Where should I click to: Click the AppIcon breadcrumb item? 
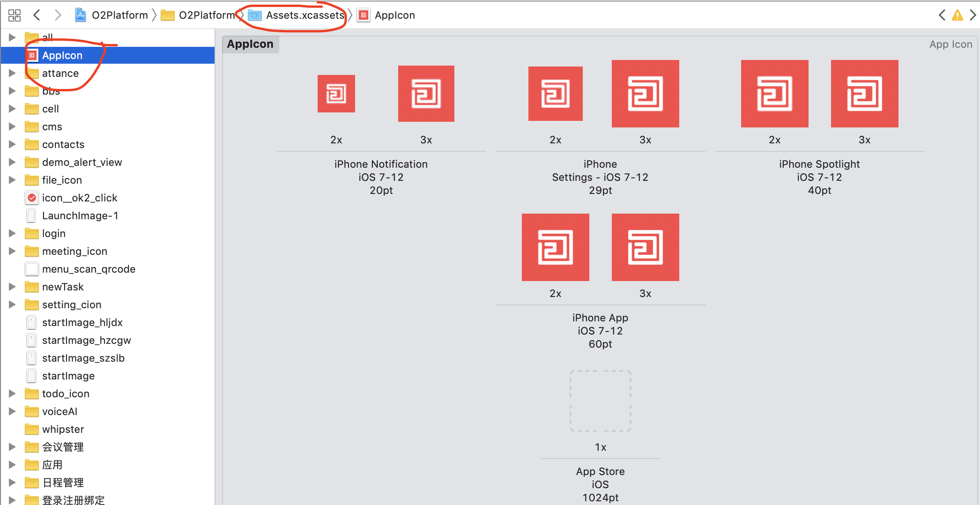click(x=386, y=15)
